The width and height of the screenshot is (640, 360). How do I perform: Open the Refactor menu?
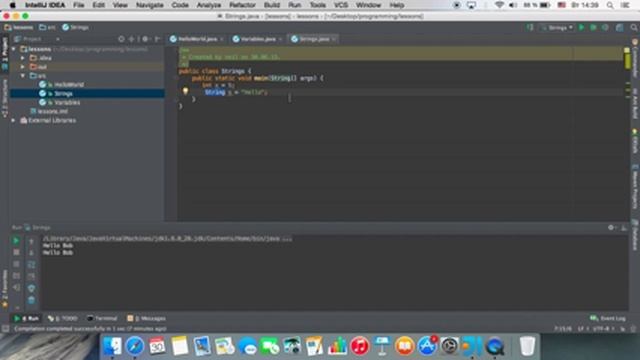pos(242,5)
